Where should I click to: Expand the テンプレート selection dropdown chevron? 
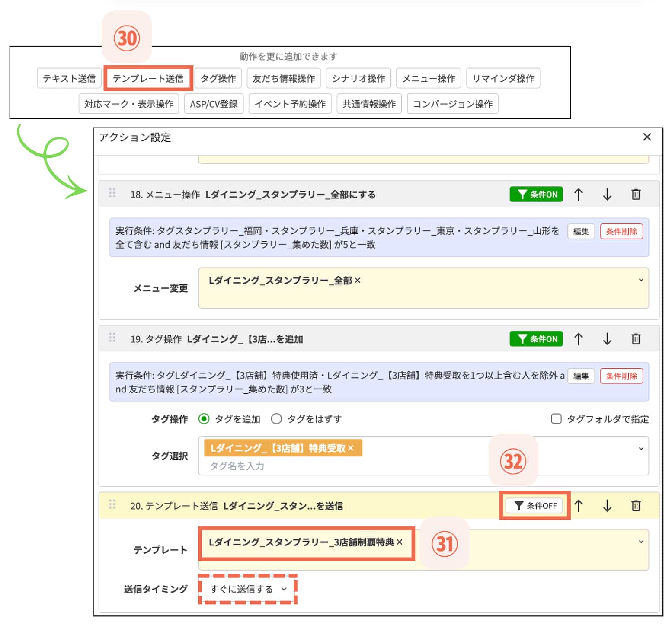pos(641,541)
